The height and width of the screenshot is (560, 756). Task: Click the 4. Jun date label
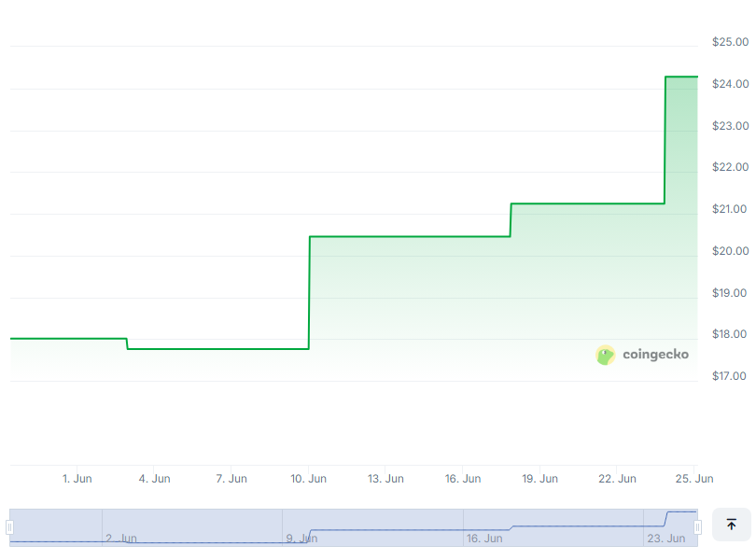point(154,479)
